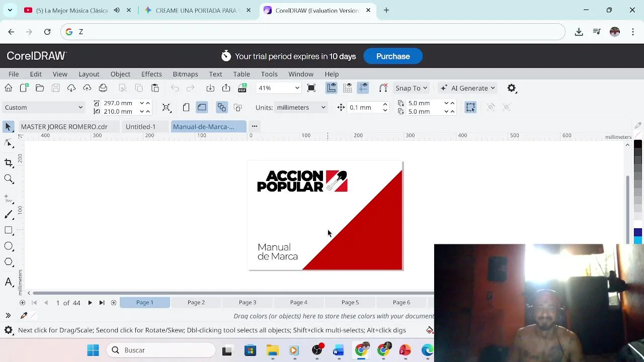Reload the browser page
The image size is (644, 362).
tap(47, 32)
